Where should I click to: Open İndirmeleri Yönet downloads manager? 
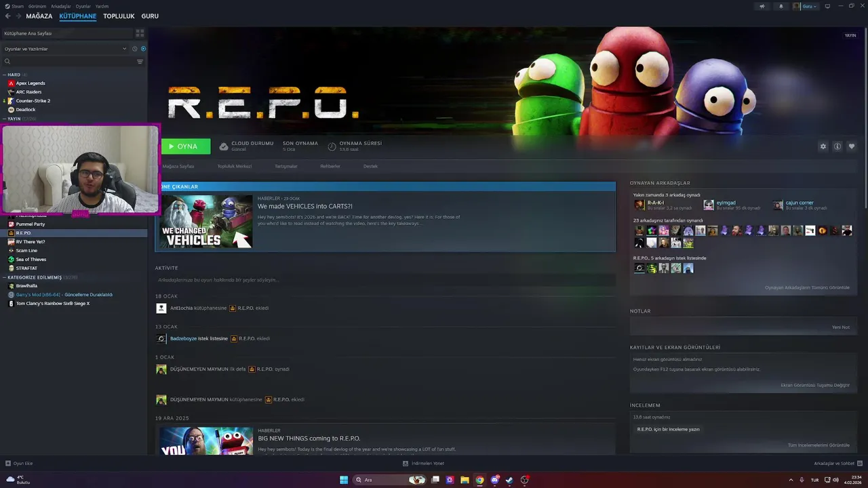point(423,464)
